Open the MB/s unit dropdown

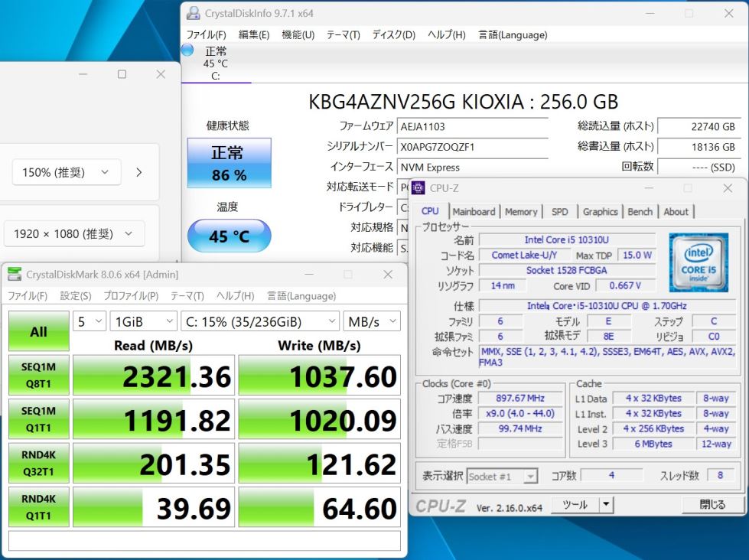click(x=371, y=322)
